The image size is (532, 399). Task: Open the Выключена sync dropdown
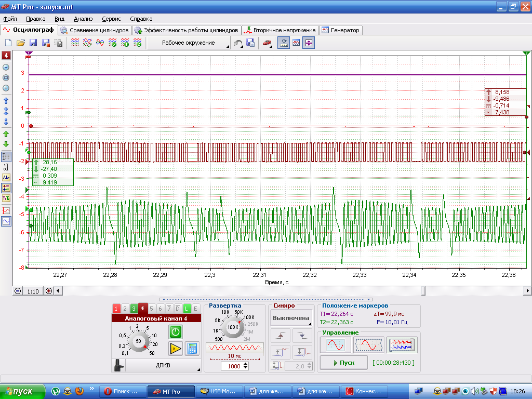[291, 318]
